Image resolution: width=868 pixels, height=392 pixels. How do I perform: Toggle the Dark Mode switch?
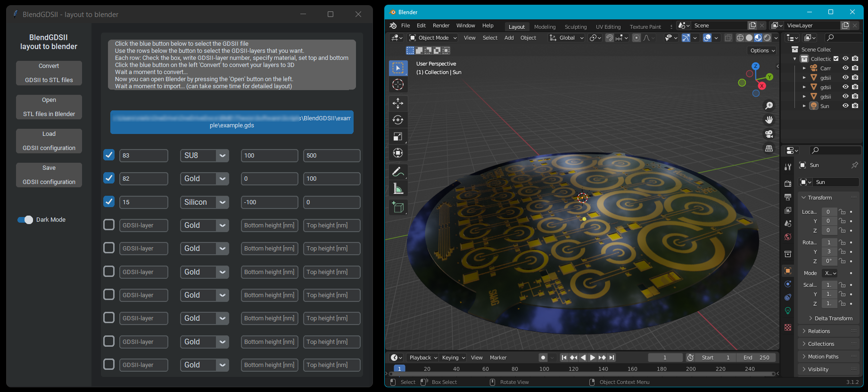25,220
